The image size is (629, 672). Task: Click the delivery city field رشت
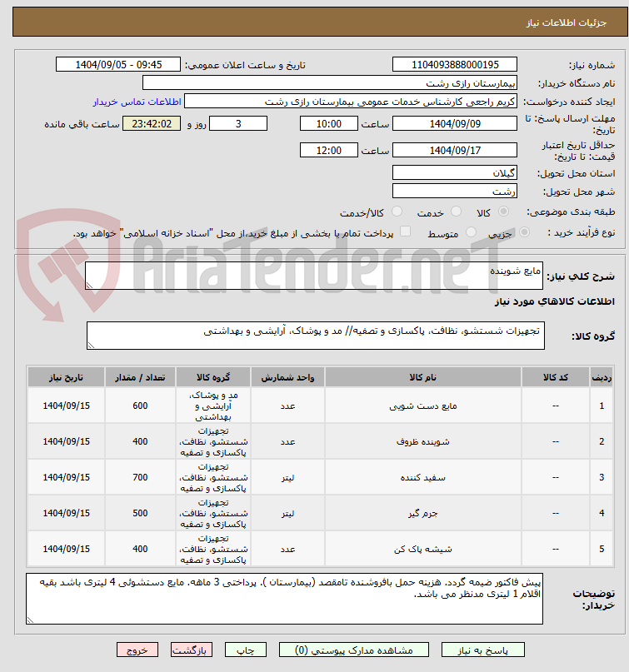pyautogui.click(x=455, y=192)
